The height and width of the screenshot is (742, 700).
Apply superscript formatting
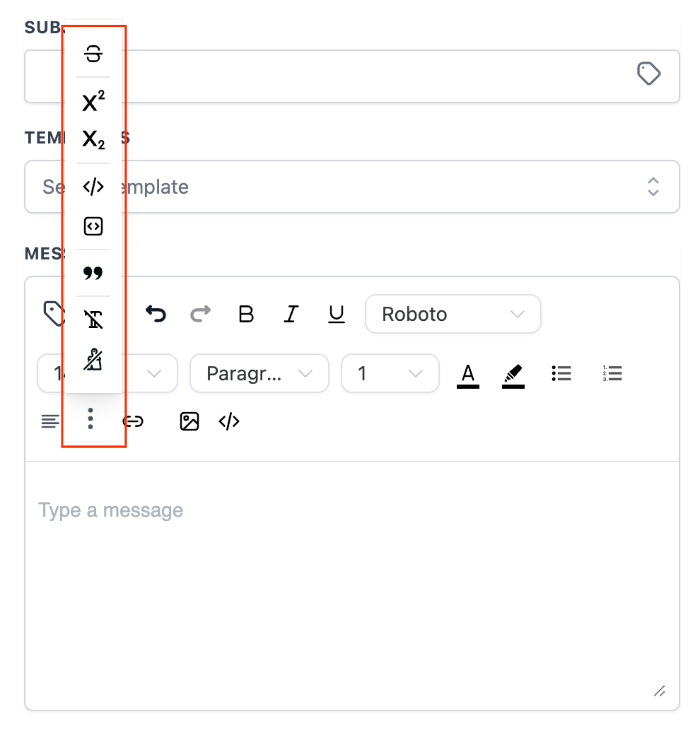(93, 101)
